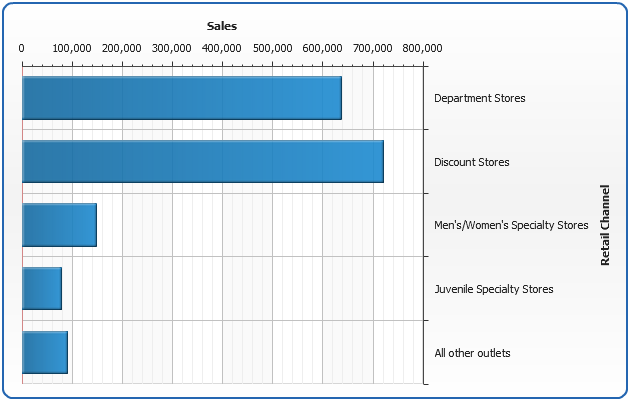Click the Men's/Women's Specialty Stores label
The height and width of the screenshot is (401, 630).
point(511,225)
